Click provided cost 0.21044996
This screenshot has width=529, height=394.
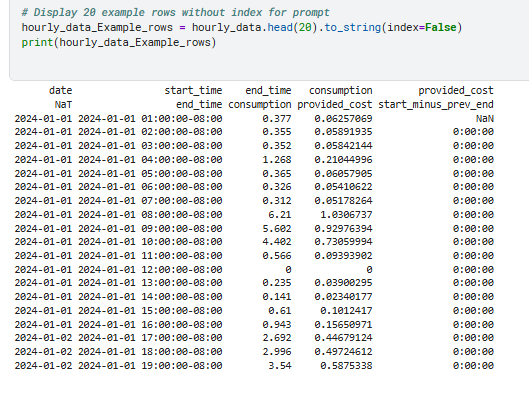(343, 160)
